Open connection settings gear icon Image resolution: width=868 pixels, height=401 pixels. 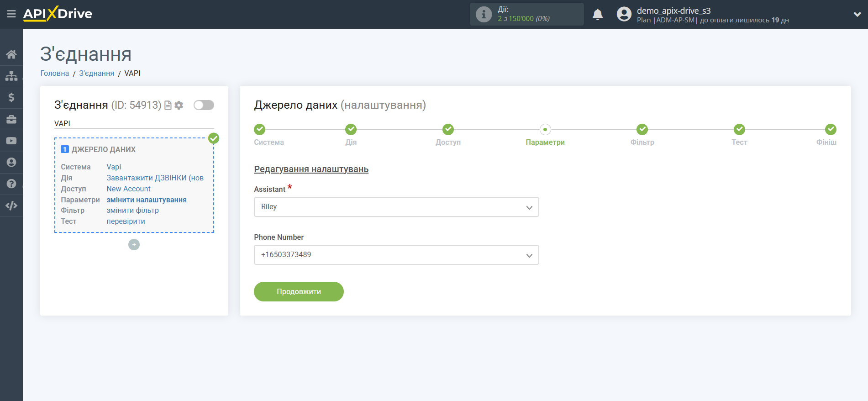tap(179, 106)
